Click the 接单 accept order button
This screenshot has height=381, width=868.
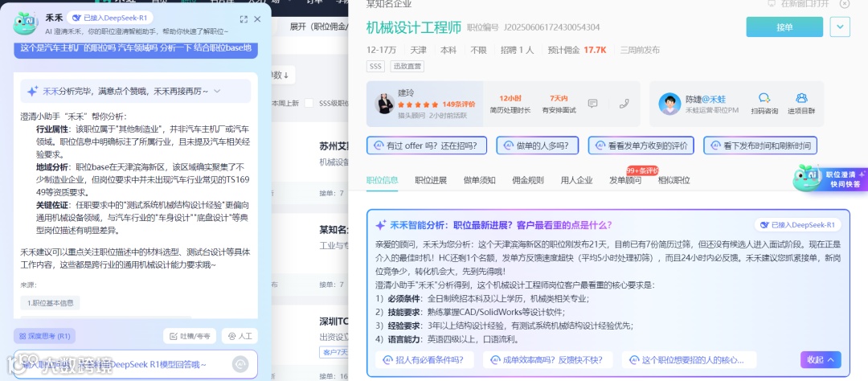tap(784, 27)
